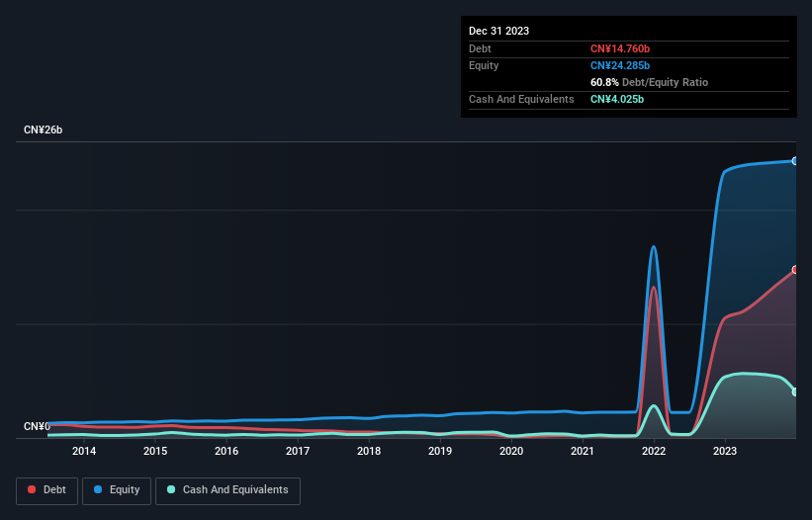812x520 pixels.
Task: Click the 2020 x-axis label
Action: [511, 451]
